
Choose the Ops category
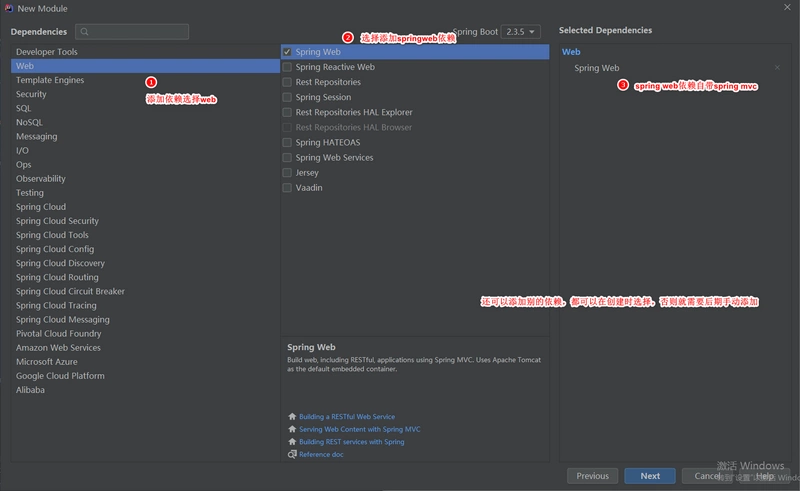click(145, 164)
